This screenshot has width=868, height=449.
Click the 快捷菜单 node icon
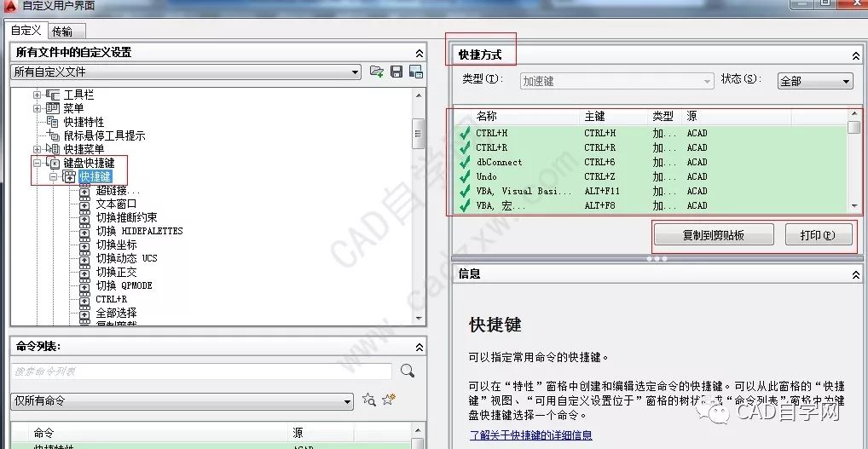(x=53, y=149)
